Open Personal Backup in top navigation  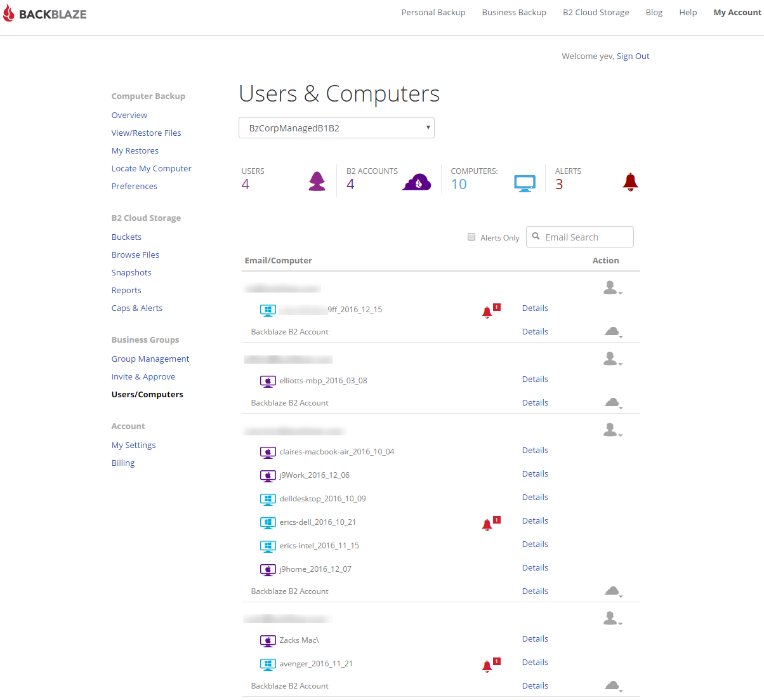point(433,13)
